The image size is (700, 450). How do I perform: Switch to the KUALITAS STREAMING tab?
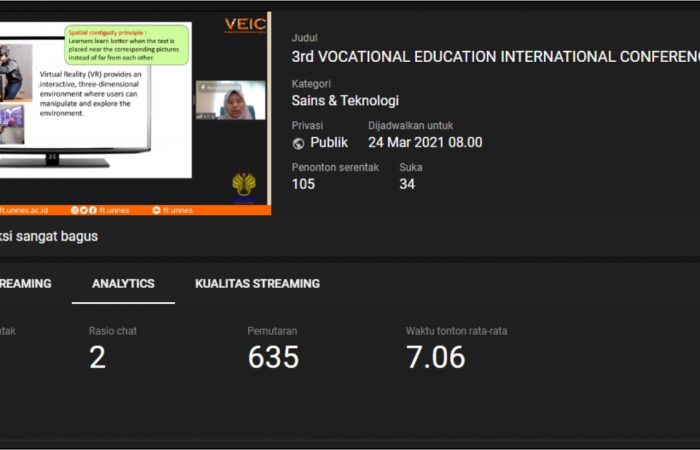(257, 284)
